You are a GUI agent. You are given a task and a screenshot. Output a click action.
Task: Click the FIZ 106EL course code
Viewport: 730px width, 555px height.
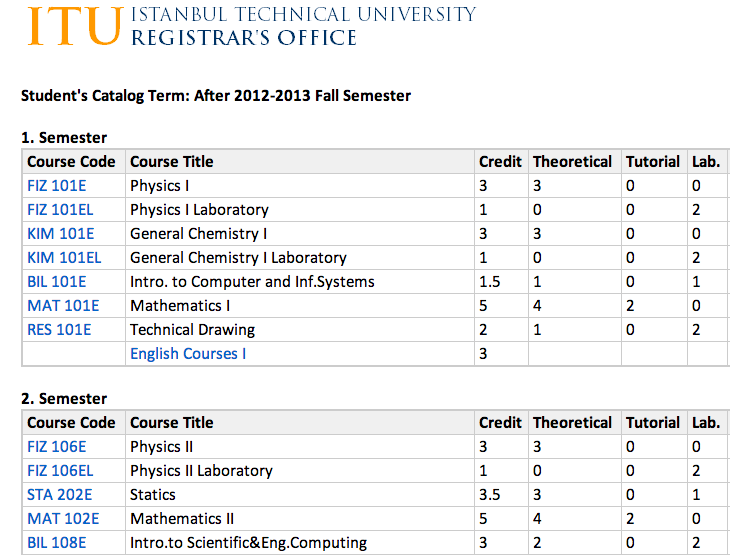(60, 471)
